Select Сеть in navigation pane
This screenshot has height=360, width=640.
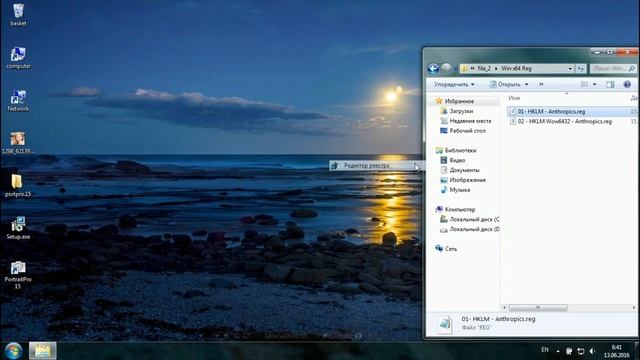coord(451,249)
